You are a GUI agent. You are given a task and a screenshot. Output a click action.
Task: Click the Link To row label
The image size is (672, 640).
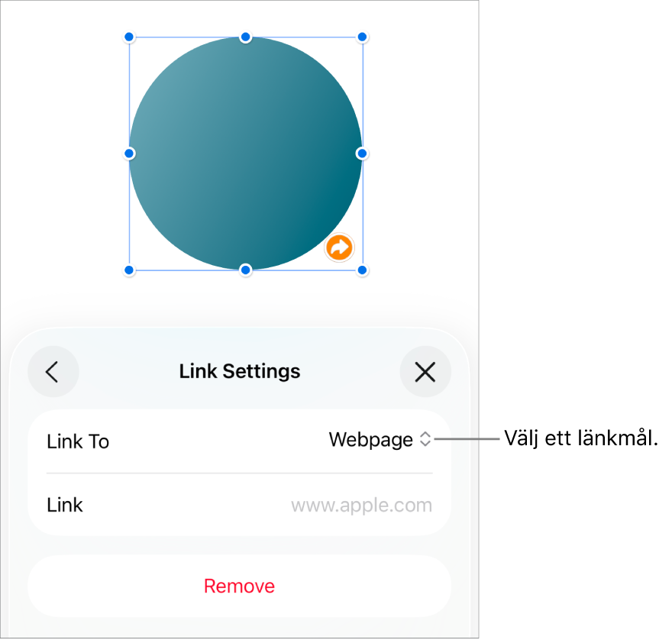click(x=78, y=441)
